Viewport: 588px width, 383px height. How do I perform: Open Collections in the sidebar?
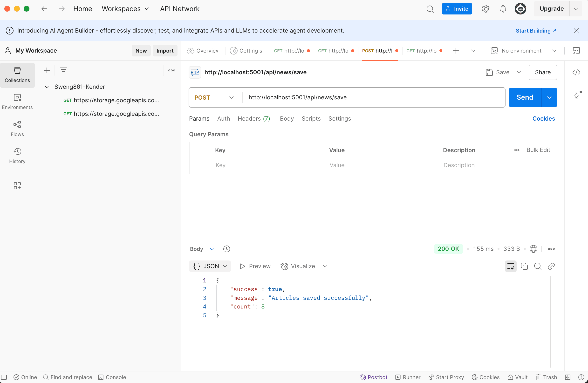tap(17, 75)
